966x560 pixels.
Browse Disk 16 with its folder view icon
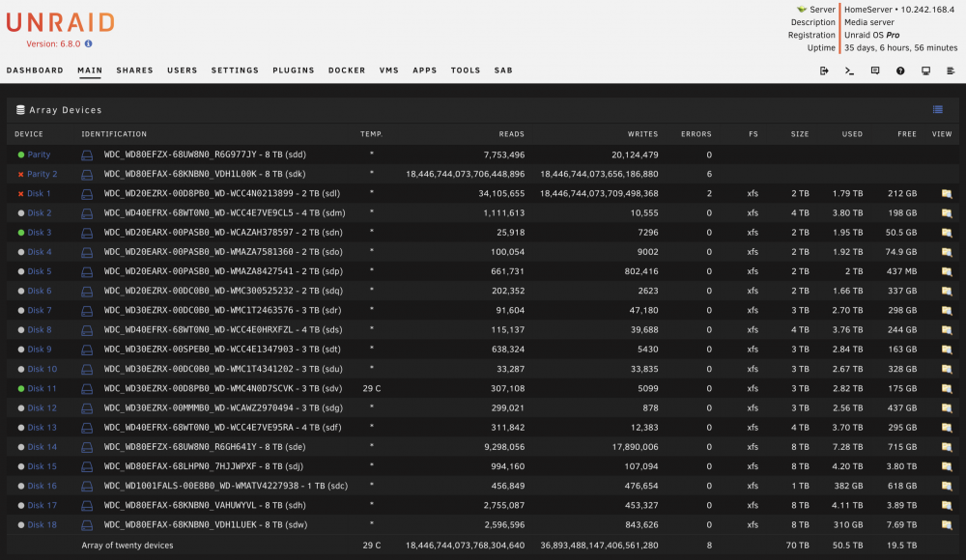click(947, 486)
